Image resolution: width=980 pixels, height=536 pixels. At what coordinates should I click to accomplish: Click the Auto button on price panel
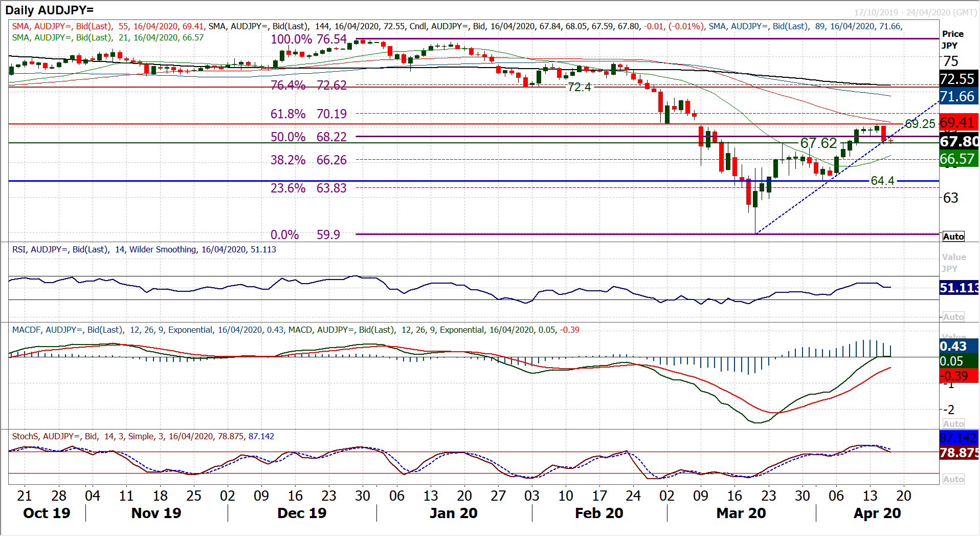[953, 237]
